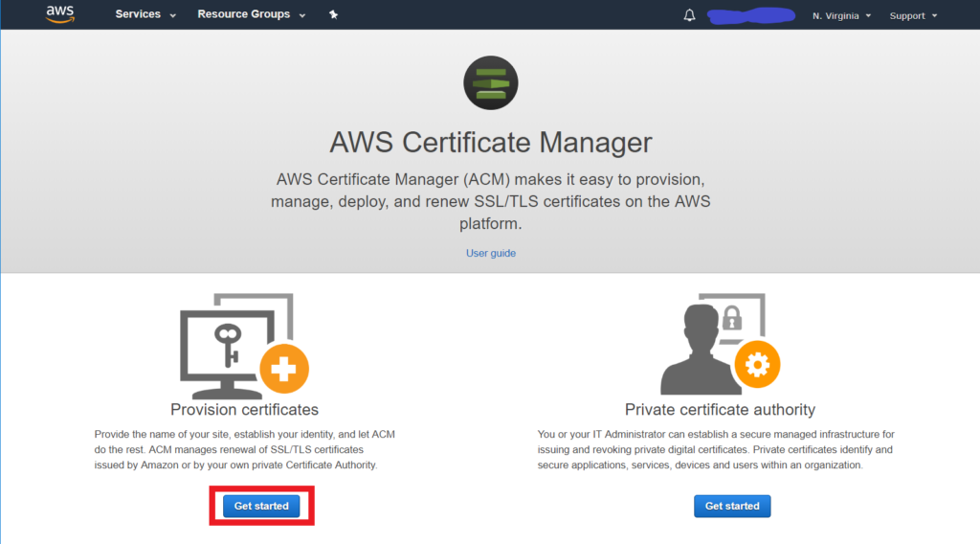Open the redacted account name menu
The image size is (980, 544).
[x=751, y=15]
